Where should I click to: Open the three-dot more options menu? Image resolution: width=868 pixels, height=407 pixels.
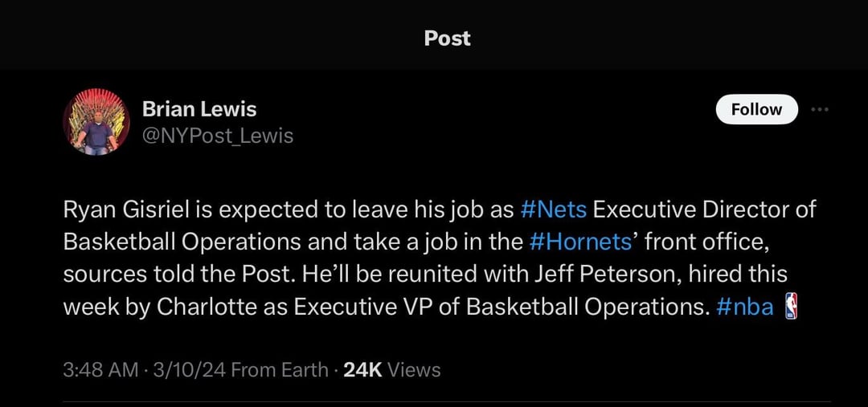pos(819,109)
